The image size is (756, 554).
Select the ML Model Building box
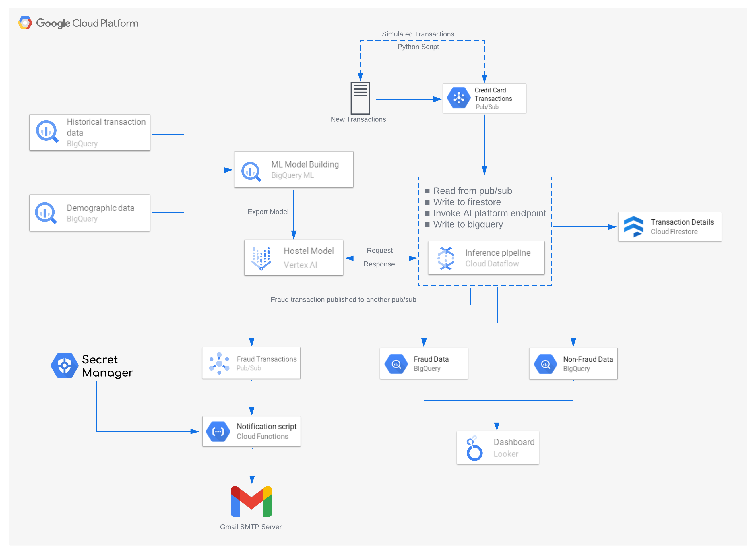click(294, 170)
